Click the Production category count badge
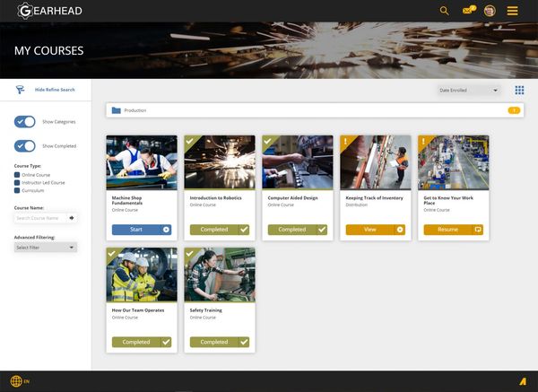Viewport: 538px width, 392px height. click(514, 110)
